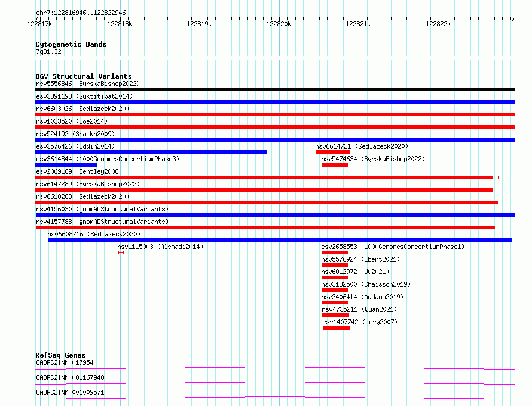Open nsv4735211 (Quan2021) variant

[359, 309]
